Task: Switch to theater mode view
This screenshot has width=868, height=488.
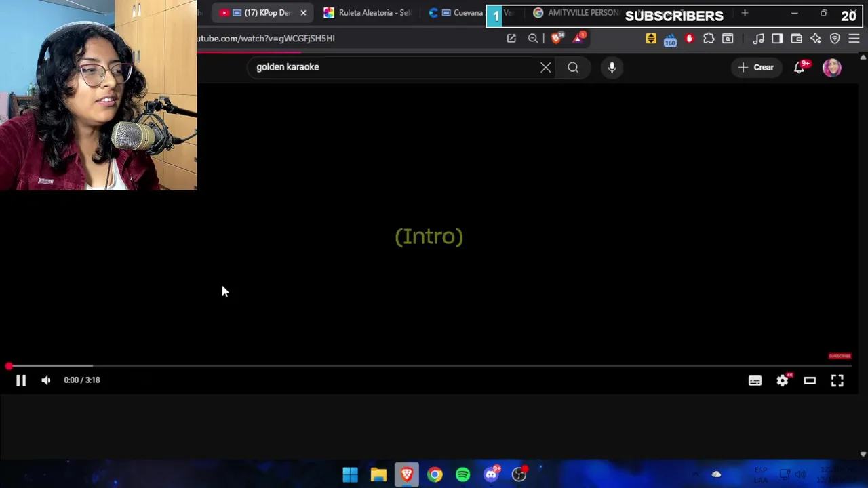Action: (810, 381)
